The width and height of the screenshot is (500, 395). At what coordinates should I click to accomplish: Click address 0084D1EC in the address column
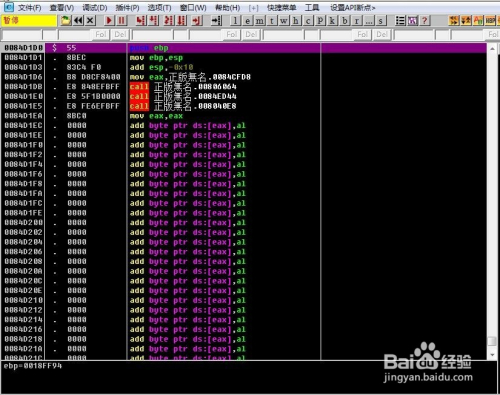[x=23, y=126]
